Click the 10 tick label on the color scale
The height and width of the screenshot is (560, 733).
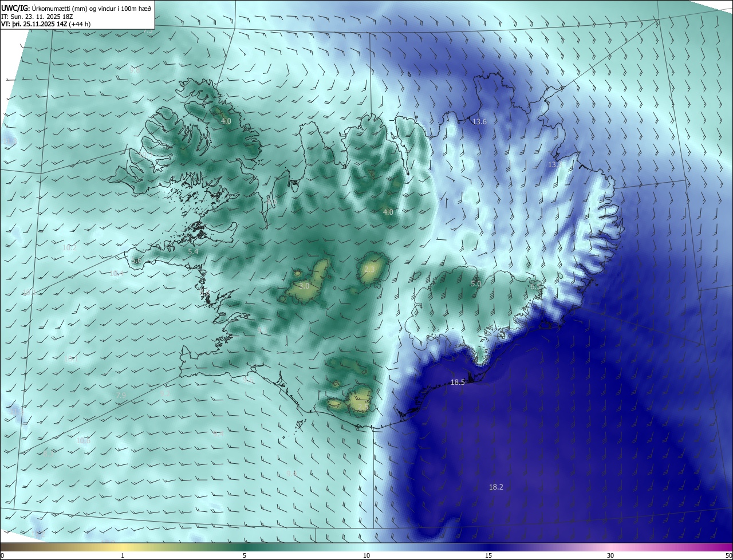(x=366, y=555)
